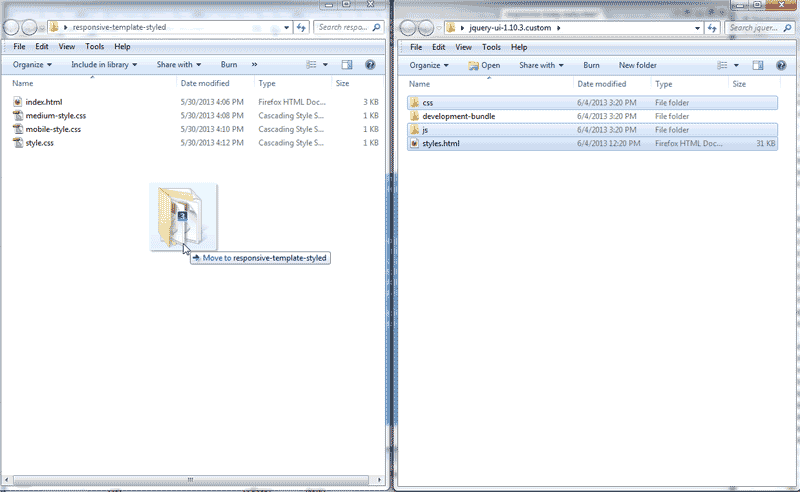
Task: Show more toolbar commands chevron
Action: coord(254,64)
